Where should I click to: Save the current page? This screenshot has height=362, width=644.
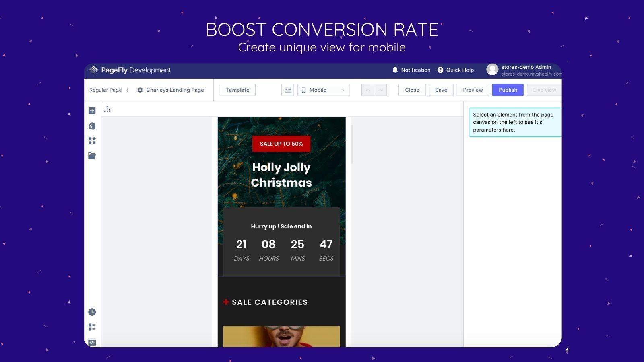[441, 90]
